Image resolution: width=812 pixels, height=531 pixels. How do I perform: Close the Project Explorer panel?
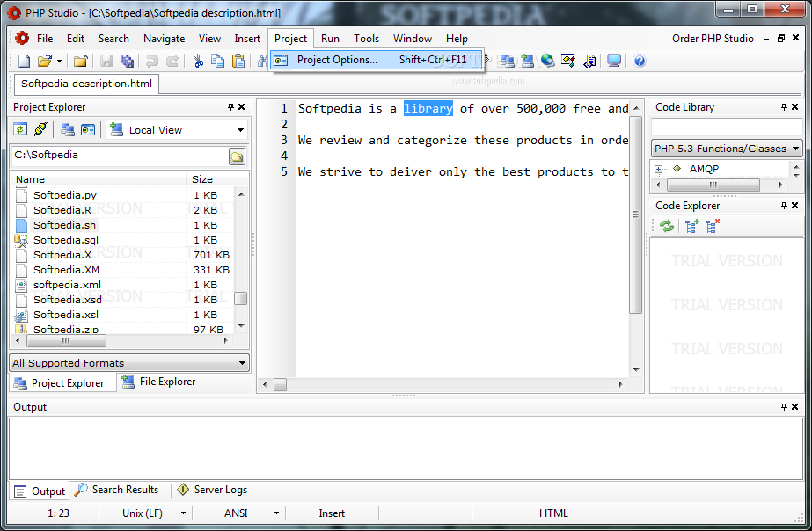coord(241,107)
